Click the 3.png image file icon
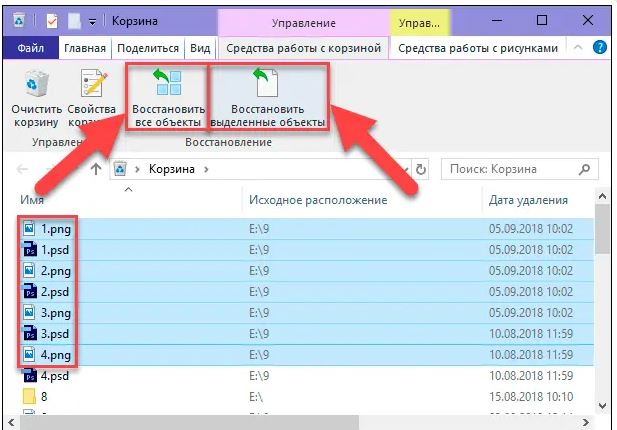617x430 pixels. coord(30,312)
